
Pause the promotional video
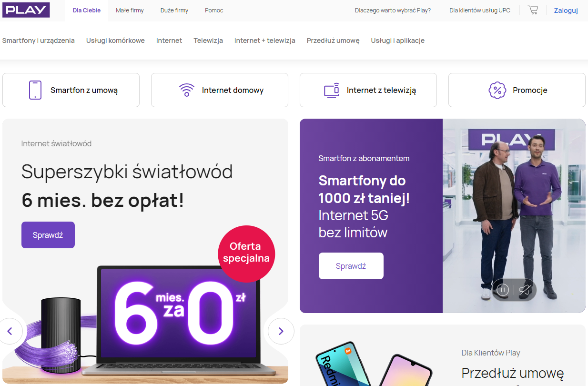[503, 290]
